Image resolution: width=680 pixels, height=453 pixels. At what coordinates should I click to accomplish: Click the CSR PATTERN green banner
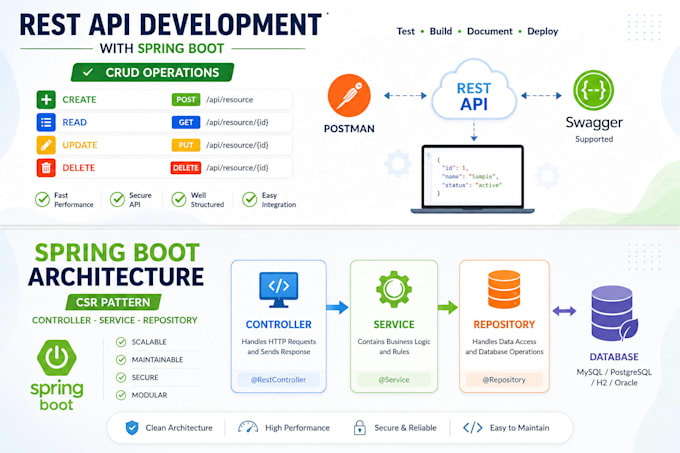click(x=113, y=302)
